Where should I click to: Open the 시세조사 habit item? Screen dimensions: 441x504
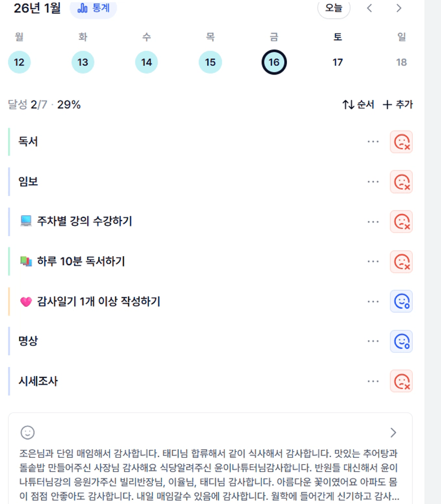(x=38, y=381)
